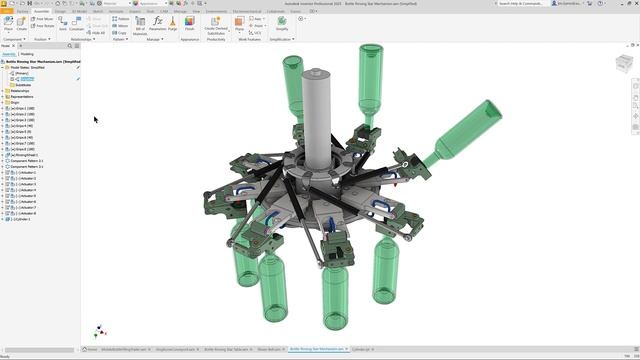The height and width of the screenshot is (360, 640).
Task: Expand the Relationships folder in browser
Action: (2, 91)
